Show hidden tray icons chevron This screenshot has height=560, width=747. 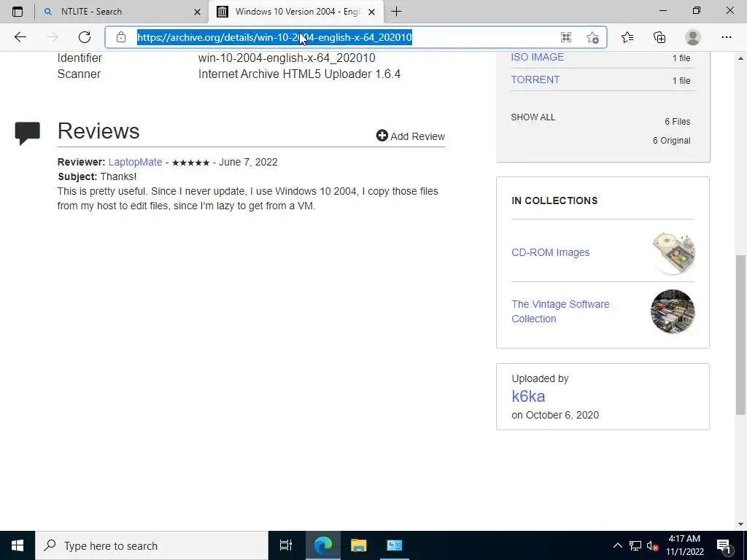pyautogui.click(x=617, y=545)
